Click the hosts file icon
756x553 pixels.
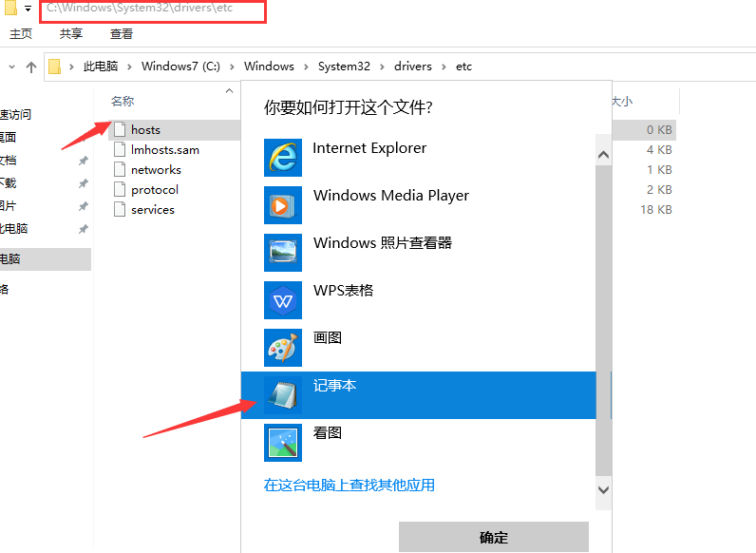[120, 130]
